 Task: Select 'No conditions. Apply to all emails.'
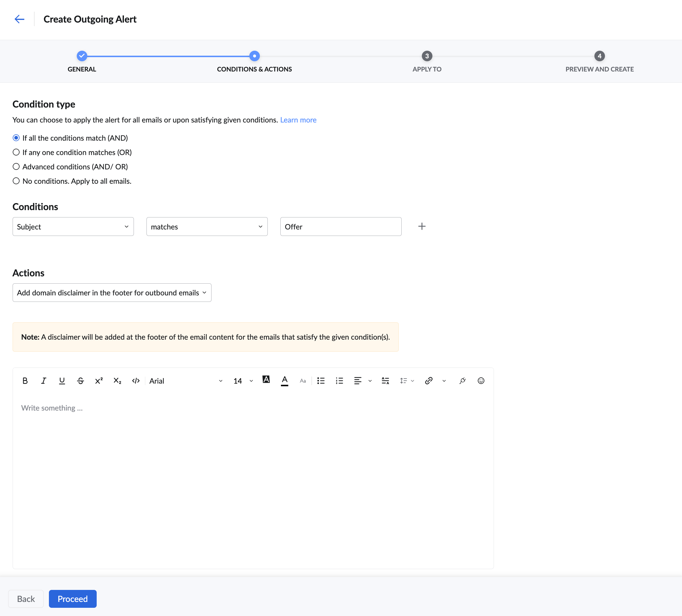coord(16,181)
